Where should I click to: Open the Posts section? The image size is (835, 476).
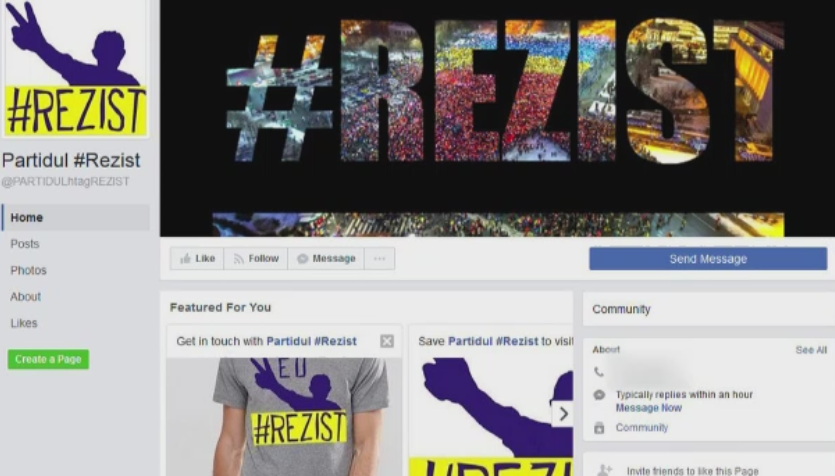click(25, 244)
